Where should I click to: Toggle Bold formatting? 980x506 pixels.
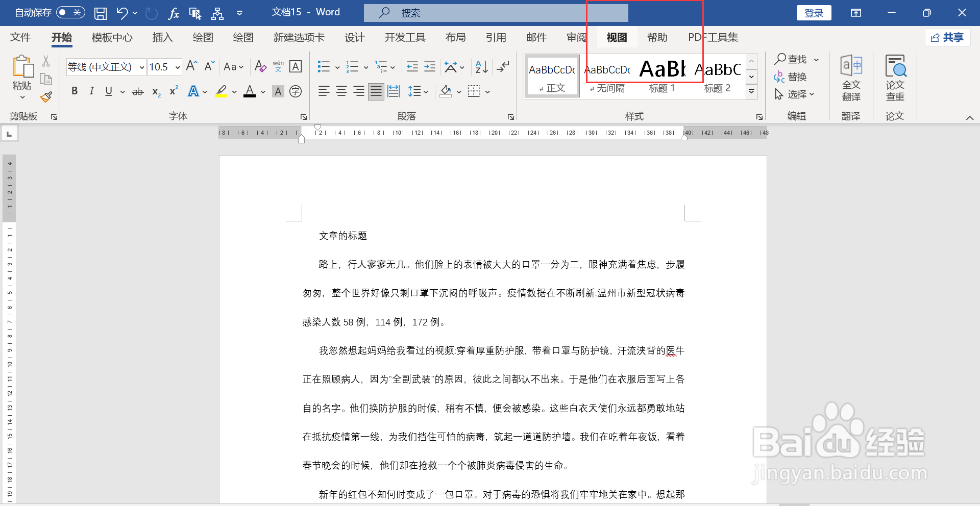[x=75, y=91]
